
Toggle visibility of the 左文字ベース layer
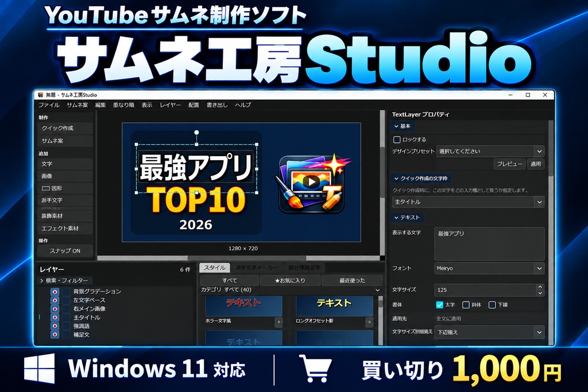[x=55, y=300]
